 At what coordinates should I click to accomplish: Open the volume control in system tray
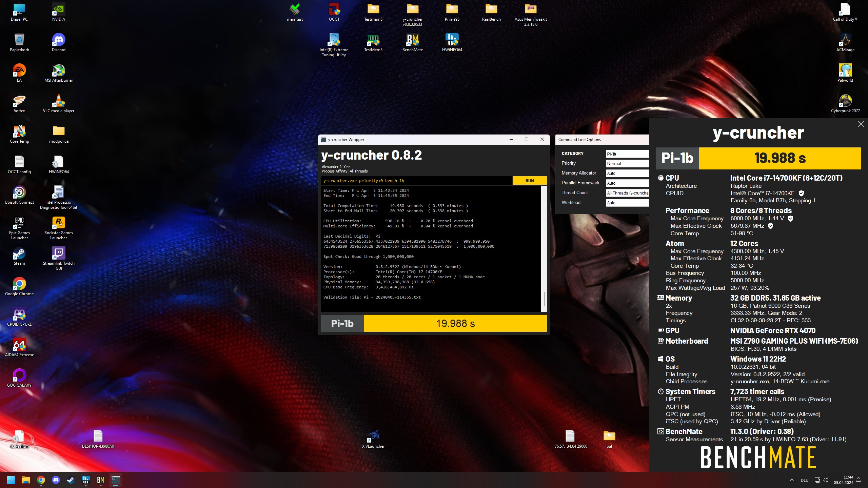826,480
